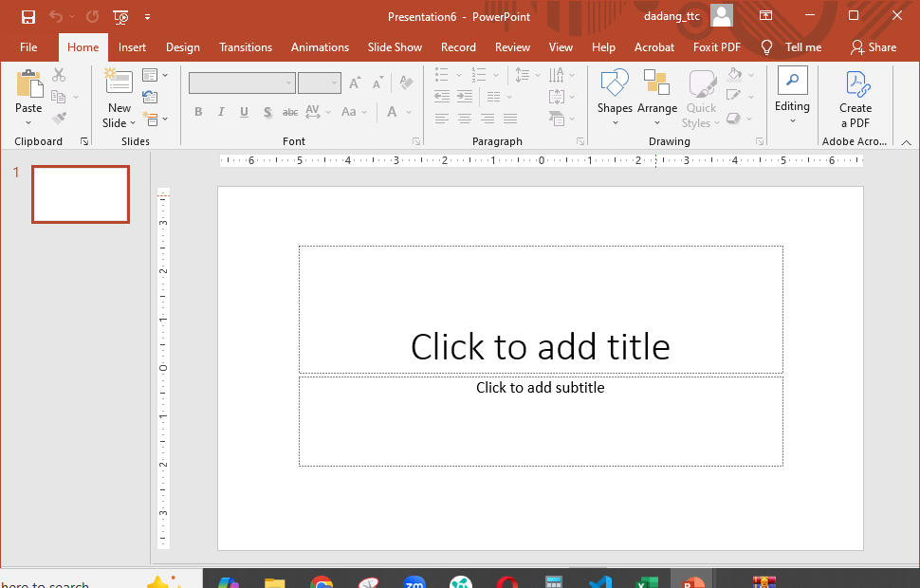Viewport: 920px width, 588px height.
Task: Toggle bold formatting
Action: click(198, 111)
